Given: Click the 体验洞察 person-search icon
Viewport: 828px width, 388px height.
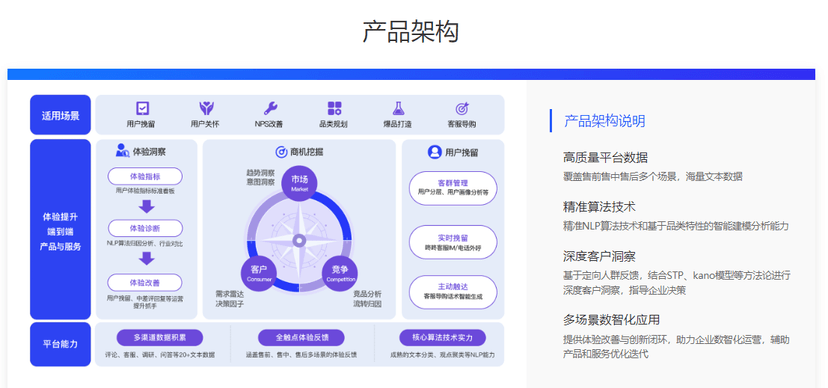Looking at the screenshot, I should 123,150.
